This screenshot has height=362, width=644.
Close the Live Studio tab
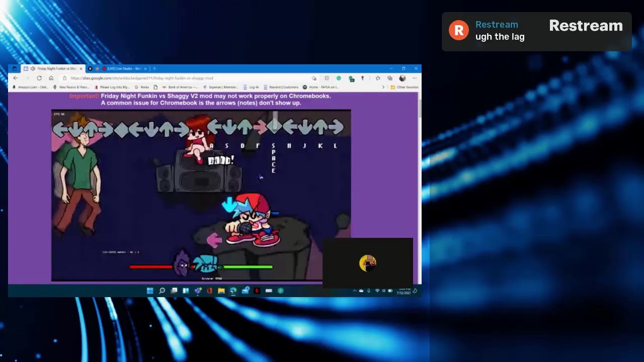click(145, 68)
